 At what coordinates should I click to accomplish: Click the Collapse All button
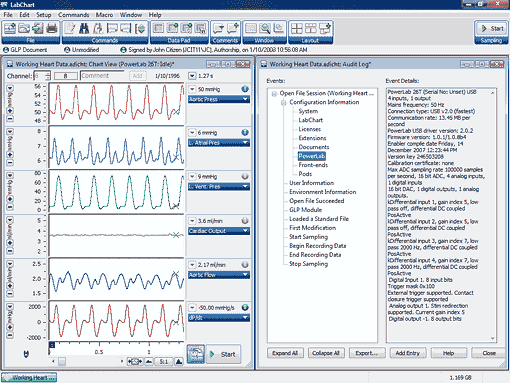coord(326,353)
